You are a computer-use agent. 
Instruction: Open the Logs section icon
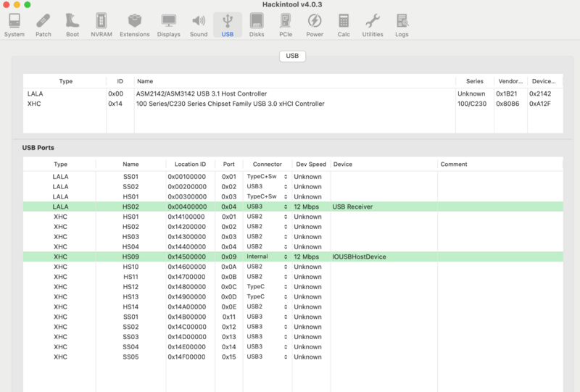[401, 25]
